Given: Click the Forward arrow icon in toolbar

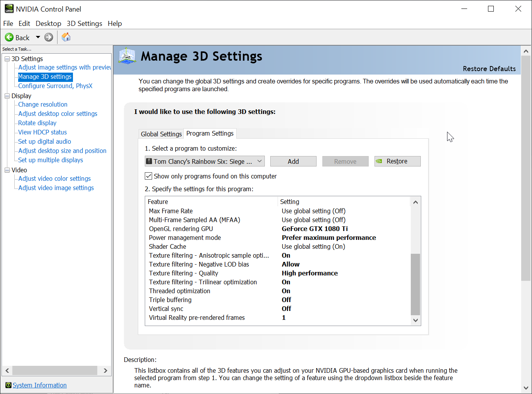Looking at the screenshot, I should (49, 37).
